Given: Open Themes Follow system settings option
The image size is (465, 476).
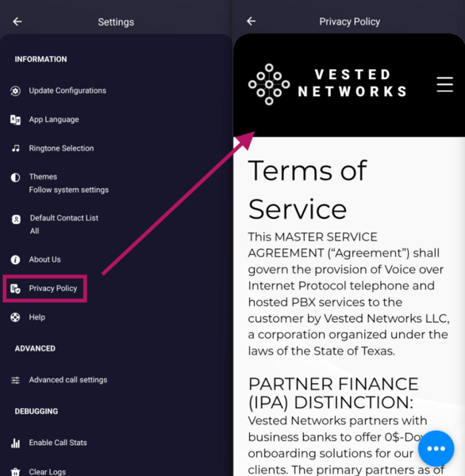Looking at the screenshot, I should click(x=69, y=183).
